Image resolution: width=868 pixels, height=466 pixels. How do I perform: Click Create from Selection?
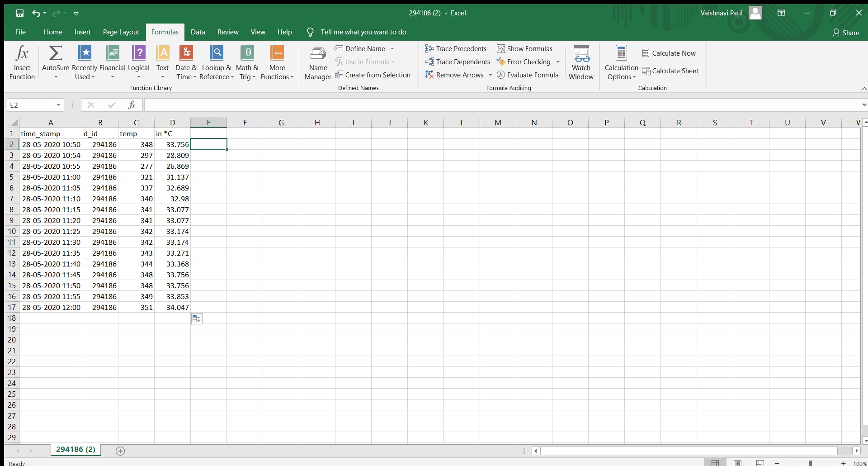click(373, 75)
